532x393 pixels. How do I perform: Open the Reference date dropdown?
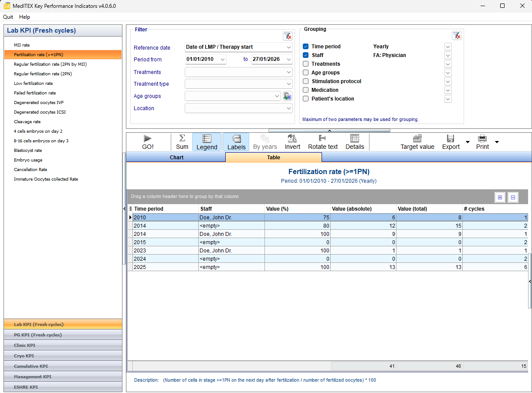[289, 47]
